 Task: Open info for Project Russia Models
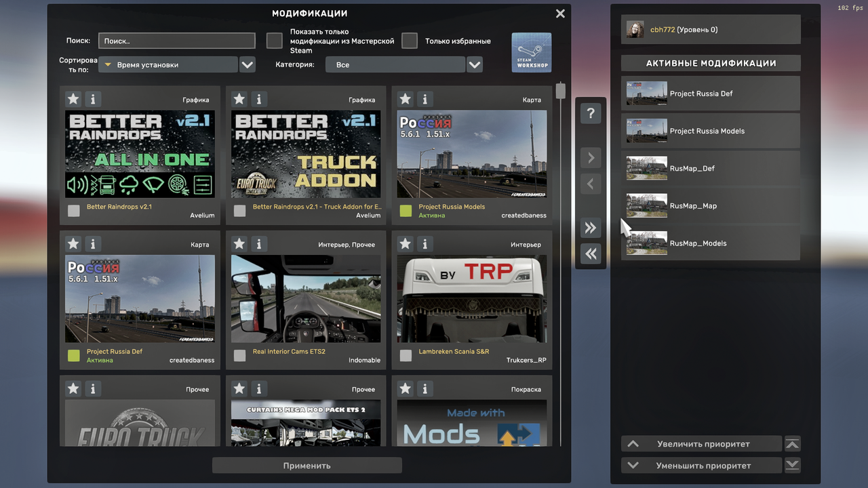(425, 99)
